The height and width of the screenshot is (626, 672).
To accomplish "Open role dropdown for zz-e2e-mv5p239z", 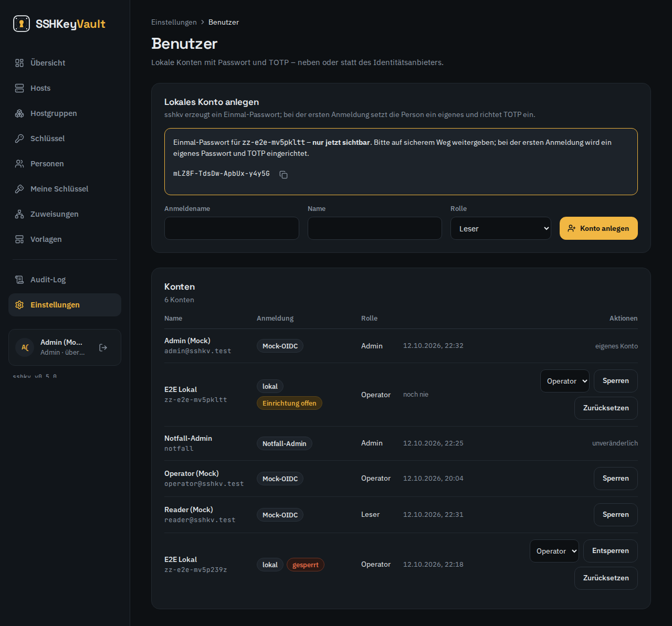I will pos(554,551).
